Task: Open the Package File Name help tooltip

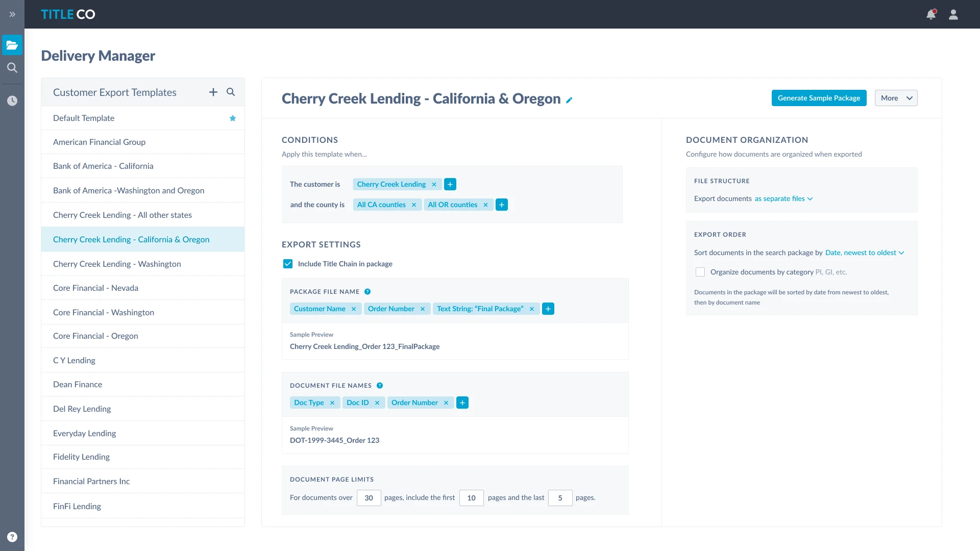Action: point(367,292)
